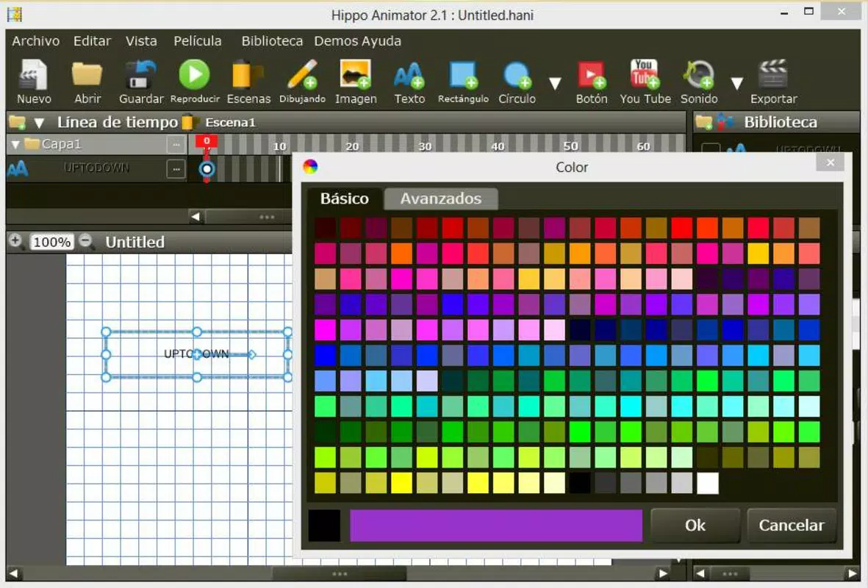The height and width of the screenshot is (588, 868).
Task: Click the purple selected color preview bar
Action: 496,526
